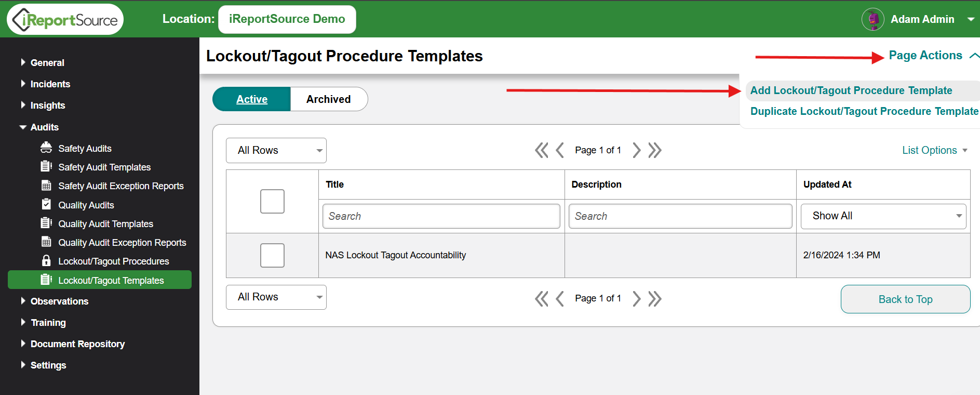This screenshot has width=980, height=395.
Task: Expand the Observations sidebar section
Action: 23,301
